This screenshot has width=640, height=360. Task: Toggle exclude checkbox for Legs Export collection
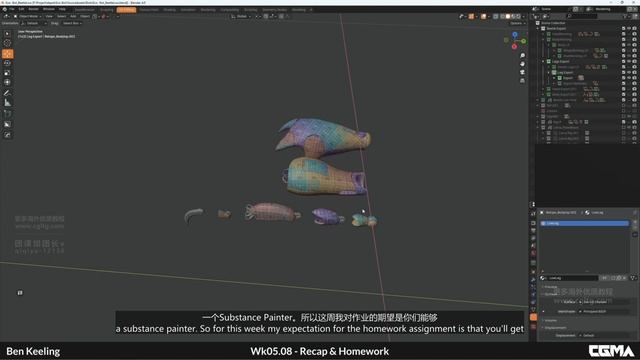tap(624, 61)
